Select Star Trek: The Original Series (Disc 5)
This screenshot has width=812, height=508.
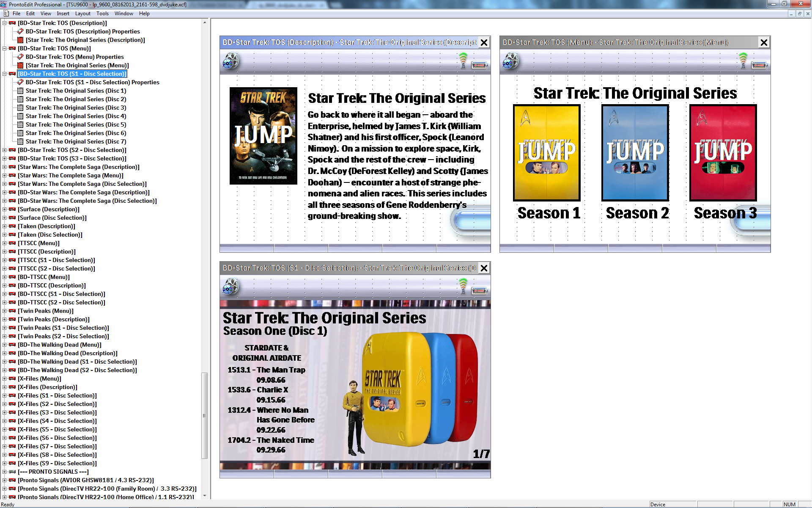[76, 124]
